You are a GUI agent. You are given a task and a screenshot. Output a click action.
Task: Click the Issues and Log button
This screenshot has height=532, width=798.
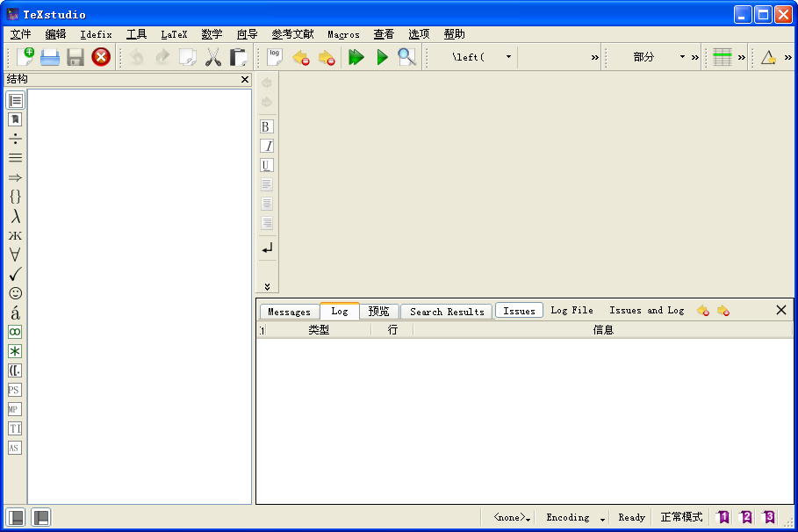(x=646, y=311)
